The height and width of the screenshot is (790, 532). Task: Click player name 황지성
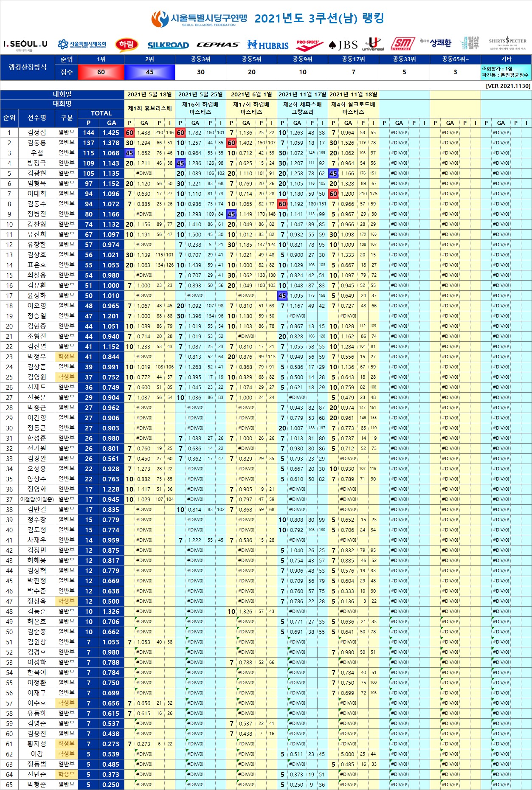point(37,744)
